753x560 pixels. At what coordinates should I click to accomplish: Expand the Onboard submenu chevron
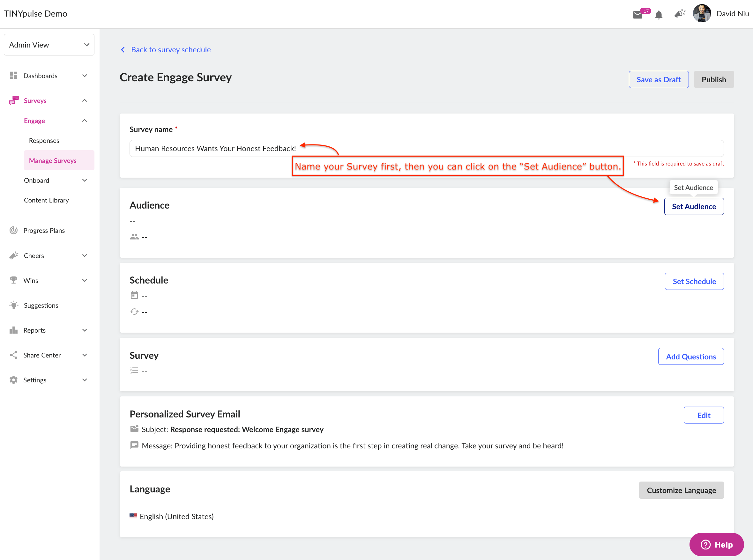pos(85,180)
